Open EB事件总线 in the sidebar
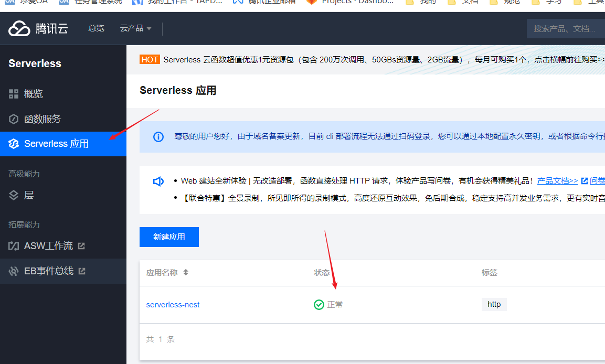 point(63,271)
